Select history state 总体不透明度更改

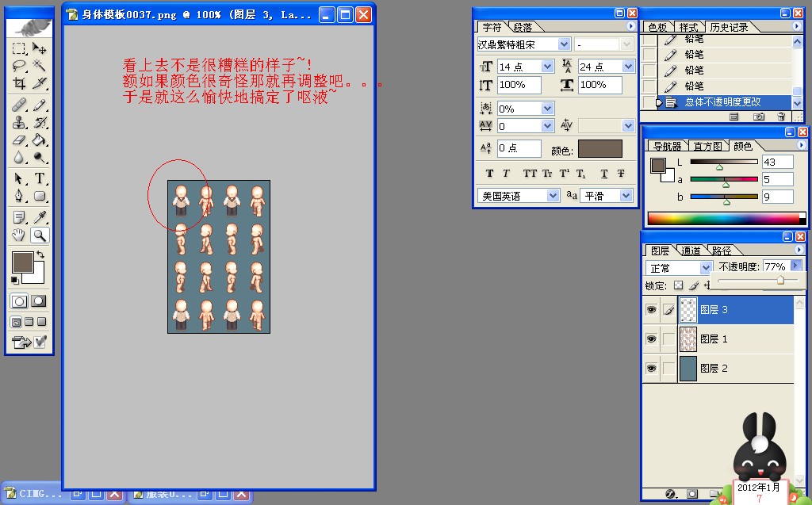pos(723,102)
